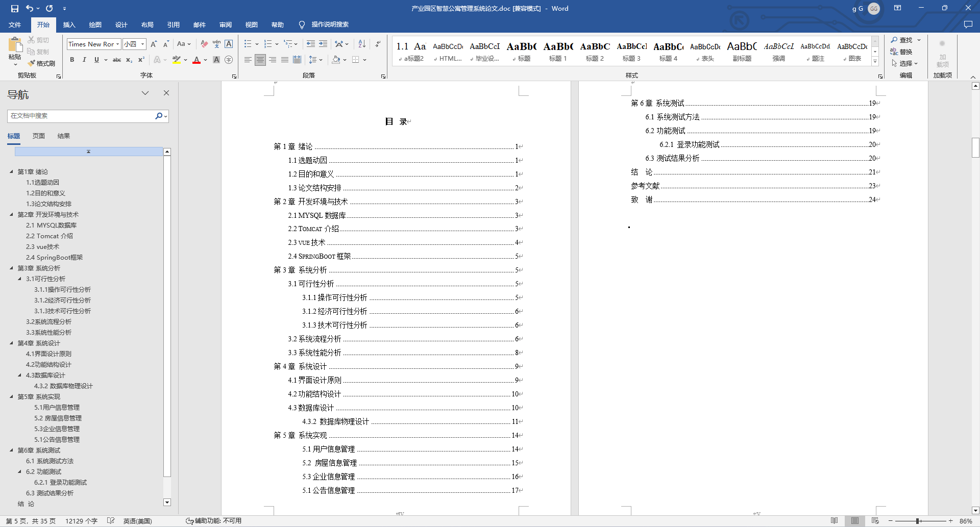Expand the styles gallery
Image resolution: width=980 pixels, height=527 pixels.
(x=875, y=61)
